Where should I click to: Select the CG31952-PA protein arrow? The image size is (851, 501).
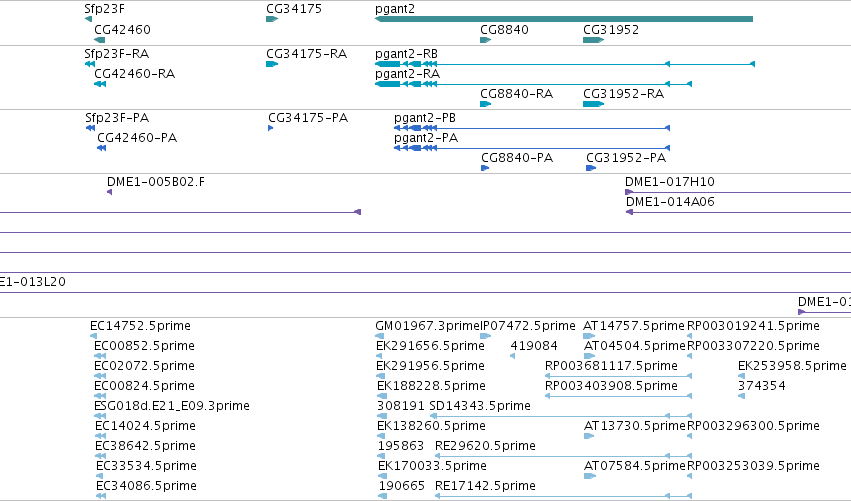click(x=591, y=168)
